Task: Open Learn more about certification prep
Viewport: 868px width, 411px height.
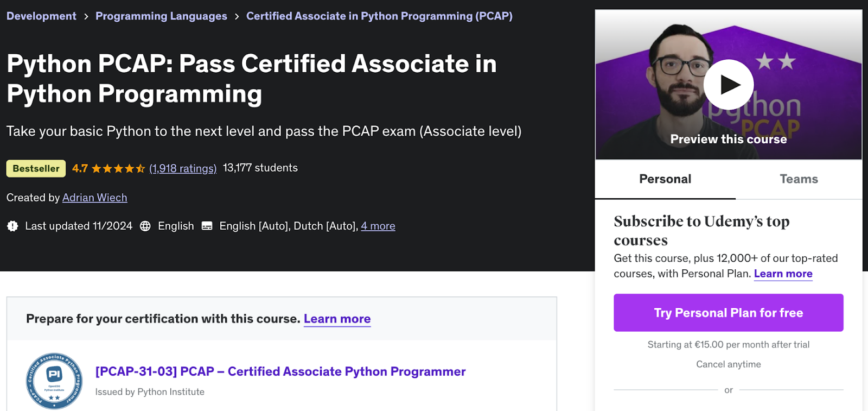Action: 337,319
